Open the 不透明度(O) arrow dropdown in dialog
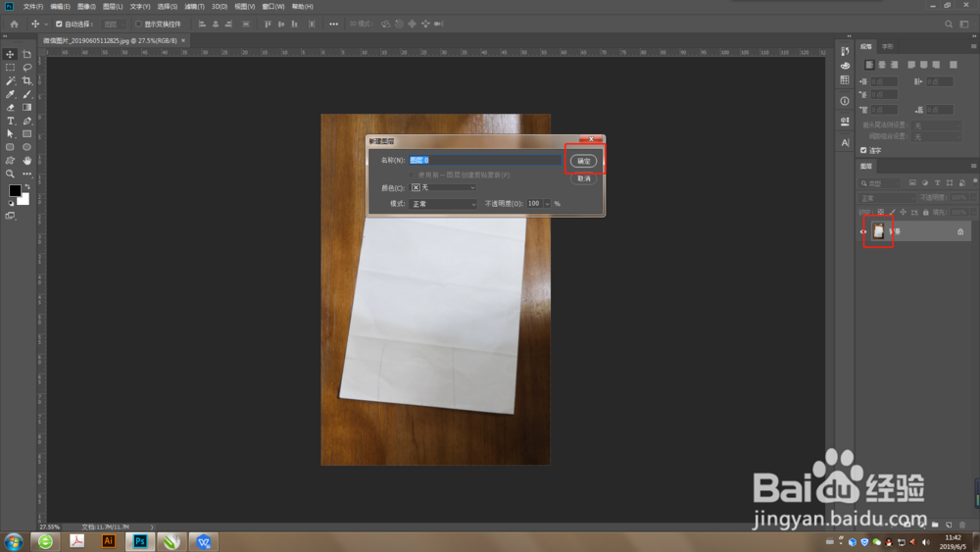This screenshot has width=980, height=552. coord(548,204)
